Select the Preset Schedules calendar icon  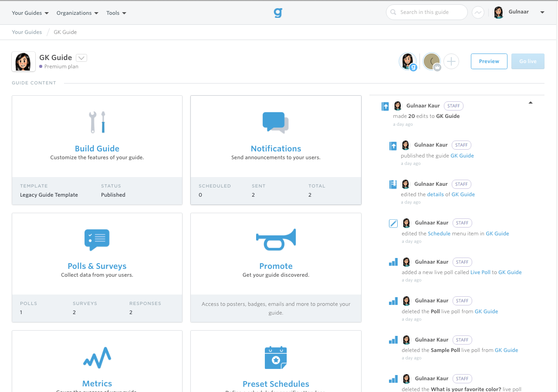[276, 358]
